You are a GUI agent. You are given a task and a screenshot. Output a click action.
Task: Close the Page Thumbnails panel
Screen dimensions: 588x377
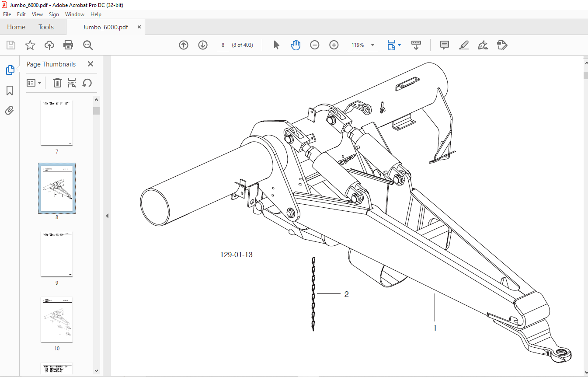(90, 64)
